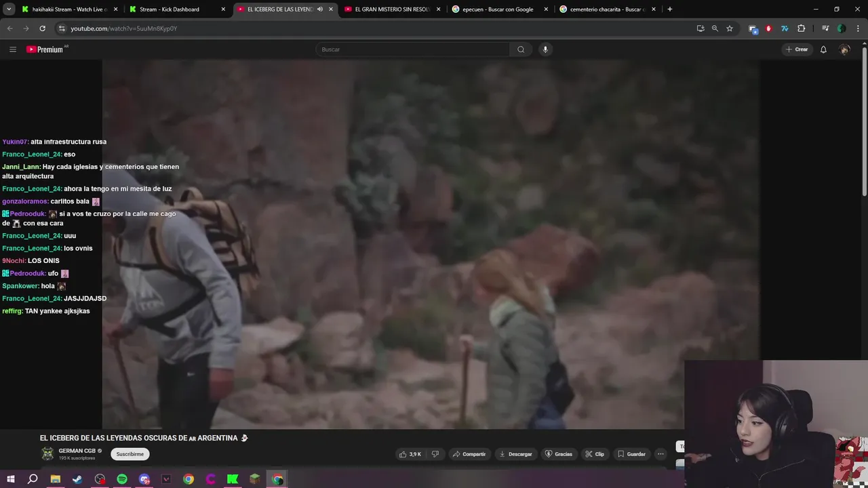This screenshot has height=488, width=868.
Task: Close the epecuen Google search tab
Action: [x=546, y=9]
